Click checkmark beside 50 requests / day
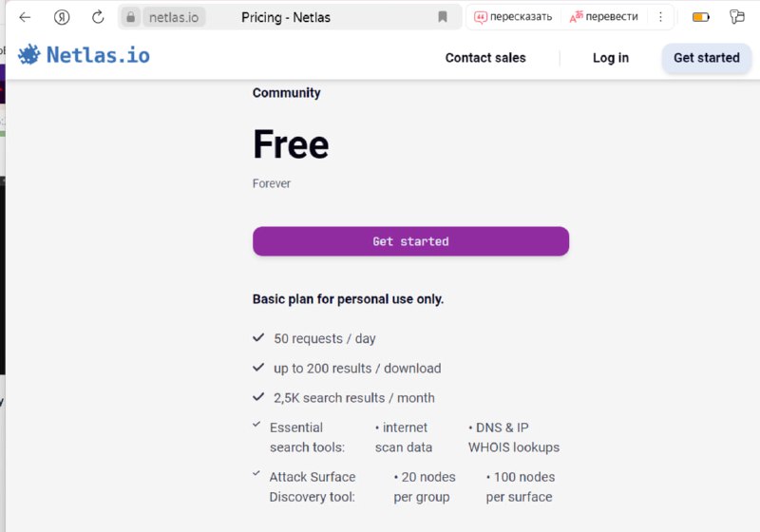 click(258, 337)
